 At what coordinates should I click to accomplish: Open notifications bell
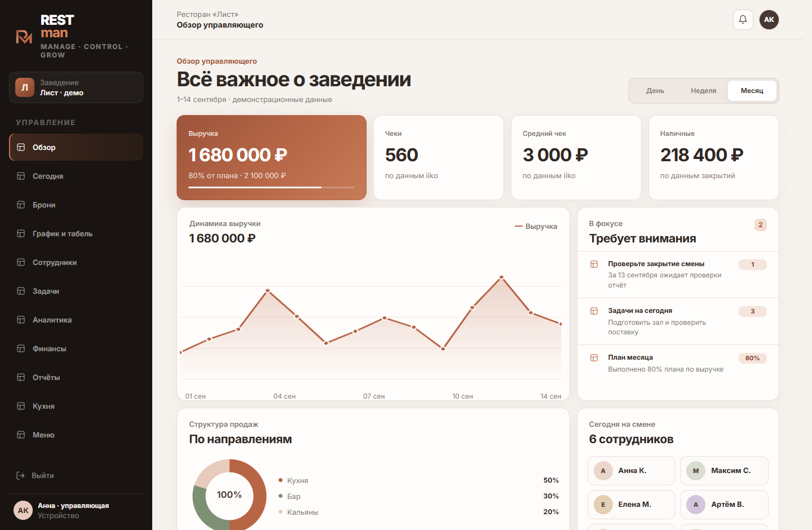point(743,20)
